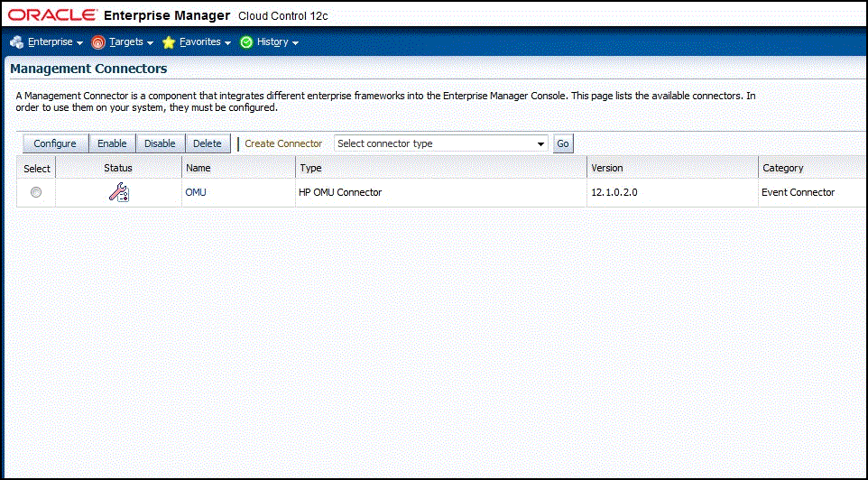This screenshot has height=480, width=868.
Task: Open the Targets menu
Action: [x=125, y=42]
